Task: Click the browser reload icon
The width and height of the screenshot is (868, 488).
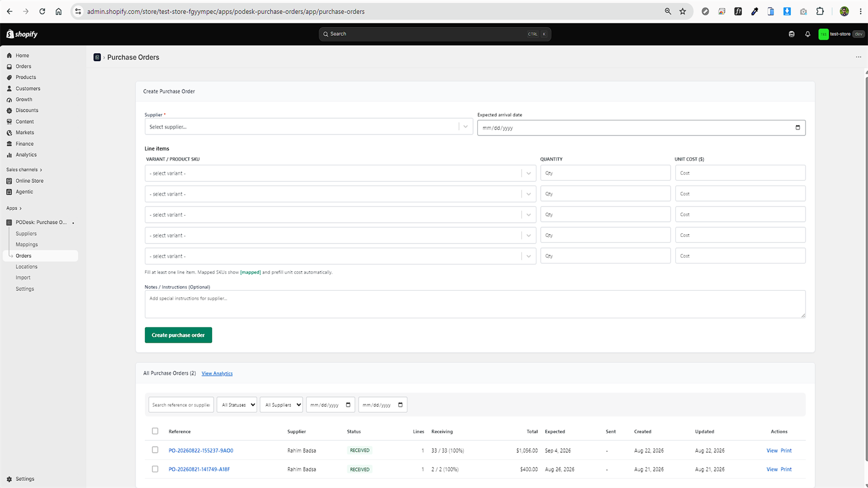Action: click(x=42, y=11)
